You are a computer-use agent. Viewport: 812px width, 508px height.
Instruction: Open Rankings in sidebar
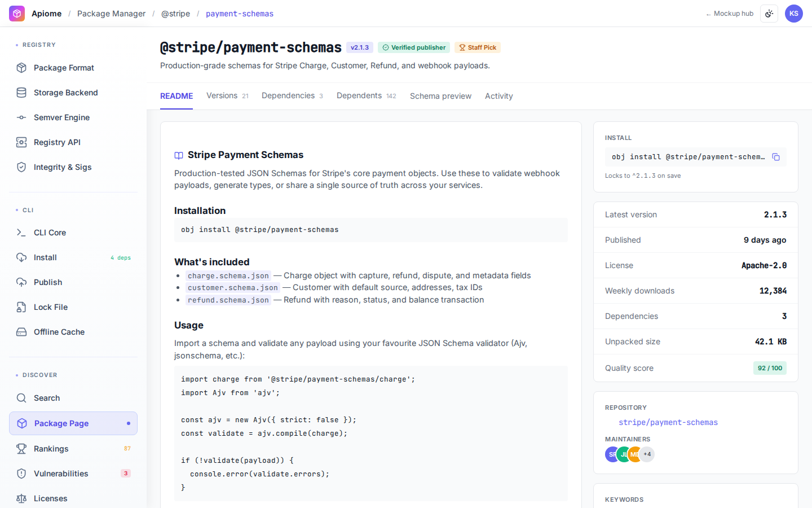click(73, 449)
